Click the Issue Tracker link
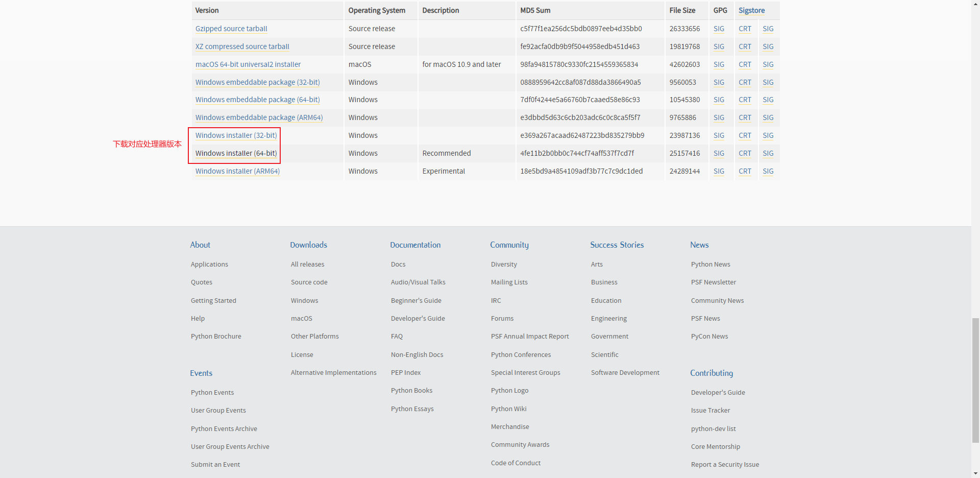 [x=710, y=410]
